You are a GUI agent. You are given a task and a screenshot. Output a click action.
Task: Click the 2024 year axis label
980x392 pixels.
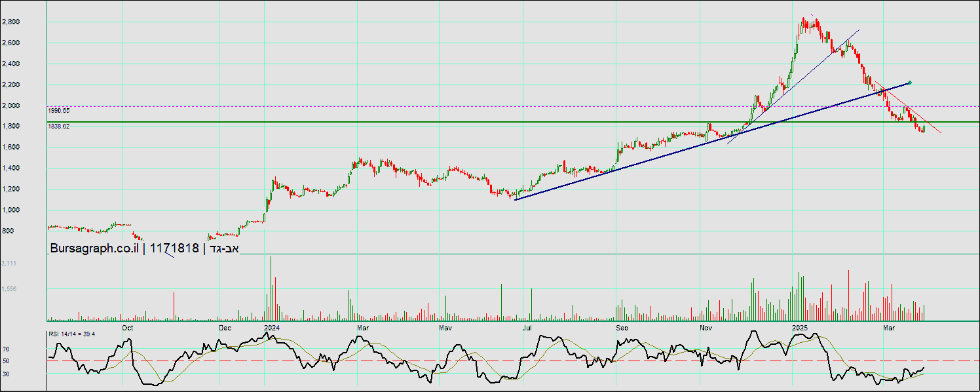[271, 327]
